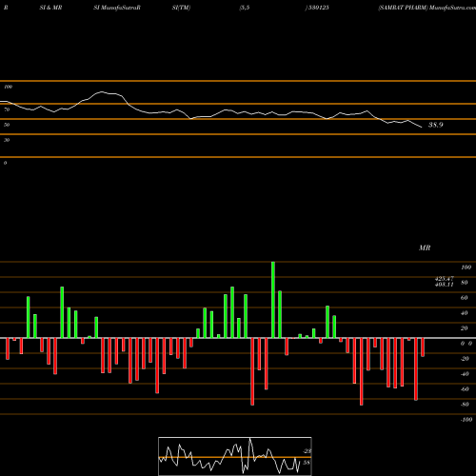Click the RSI axis label 50
This screenshot has width=476, height=476.
coord(7,125)
